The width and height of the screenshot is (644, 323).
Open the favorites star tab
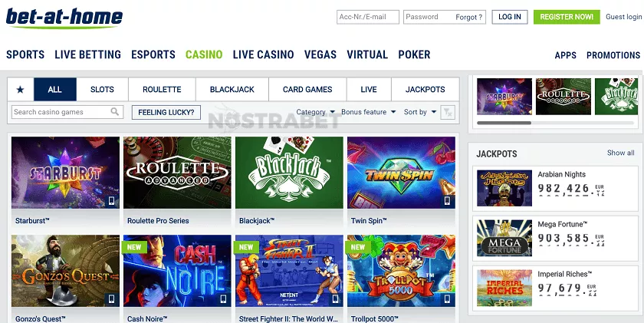pos(20,89)
